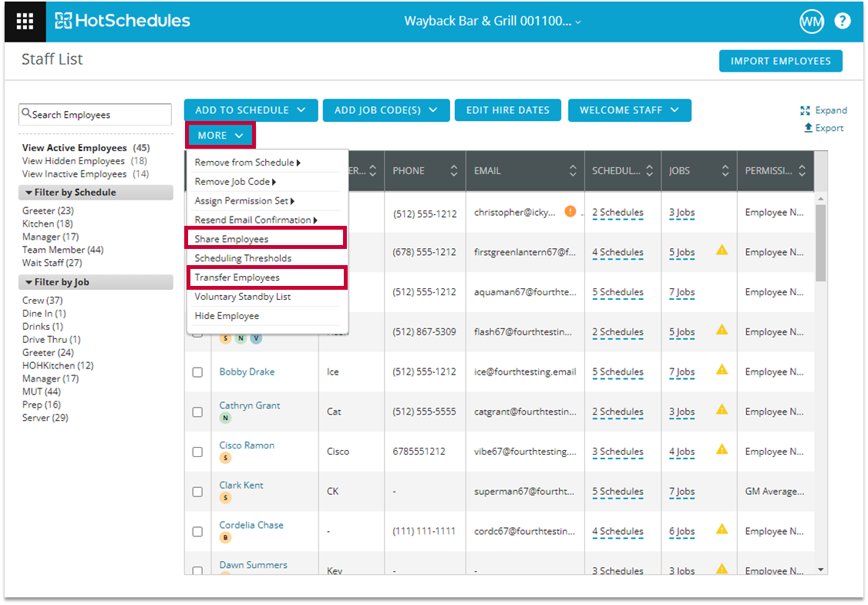The width and height of the screenshot is (868, 605).
Task: Open the WM user profile avatar
Action: [812, 22]
